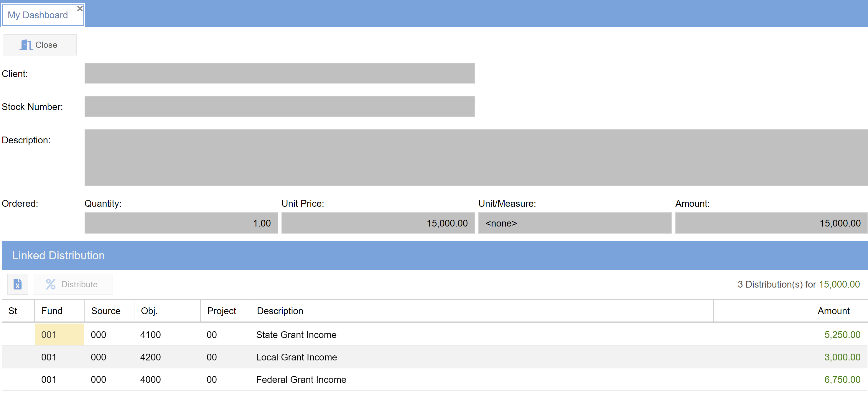Click the Amount column header
Screen dimensions: 868x397
tap(833, 311)
